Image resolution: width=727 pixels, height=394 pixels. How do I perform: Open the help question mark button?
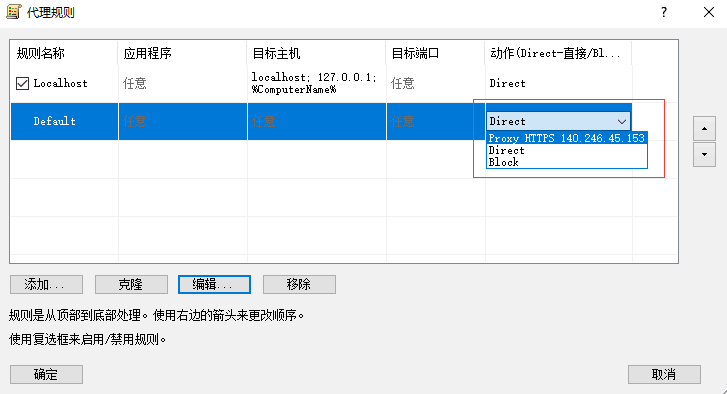coord(664,12)
